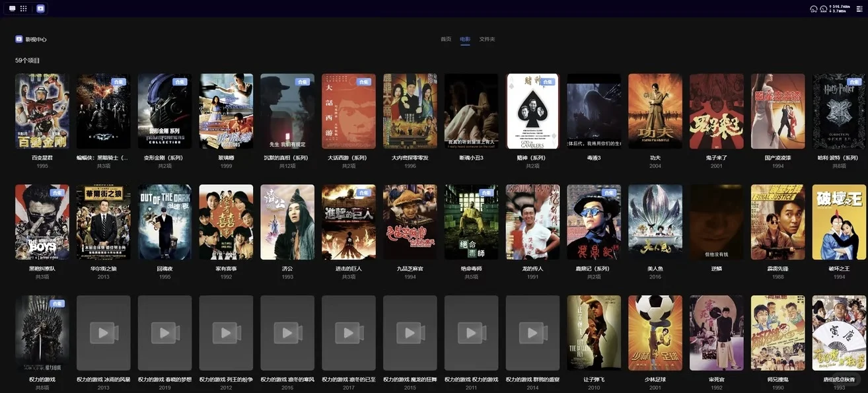Click 合集 badge on 黑袍纠察队 poster
The height and width of the screenshot is (393, 868).
point(57,193)
